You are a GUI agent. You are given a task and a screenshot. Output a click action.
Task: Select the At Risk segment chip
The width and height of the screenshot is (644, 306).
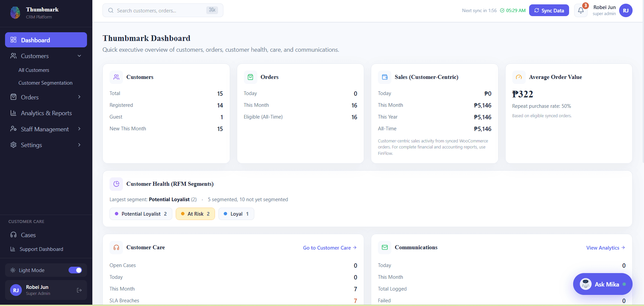click(x=195, y=214)
